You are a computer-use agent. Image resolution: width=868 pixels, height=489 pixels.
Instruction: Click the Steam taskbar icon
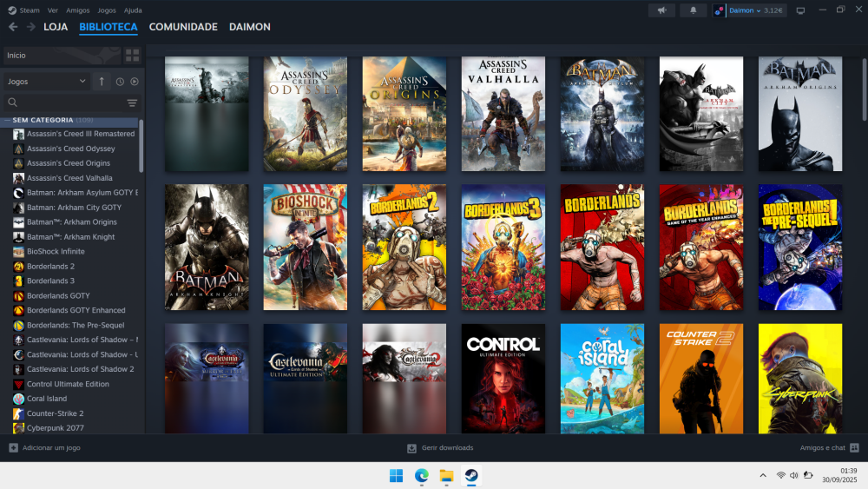point(471,476)
